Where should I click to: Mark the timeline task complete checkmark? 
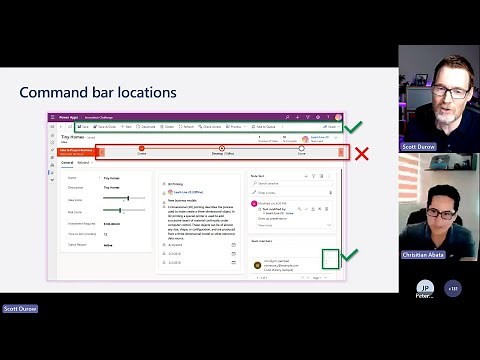coord(306,209)
